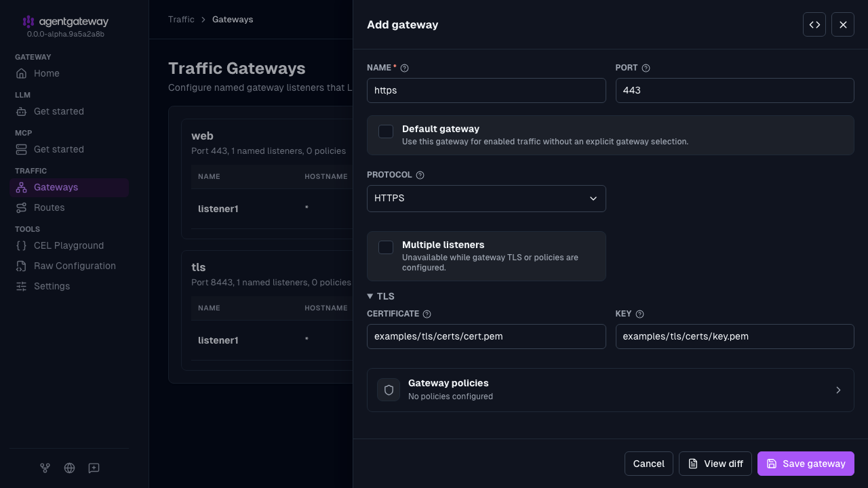
Task: Open Raw Configuration page
Action: [x=69, y=266]
